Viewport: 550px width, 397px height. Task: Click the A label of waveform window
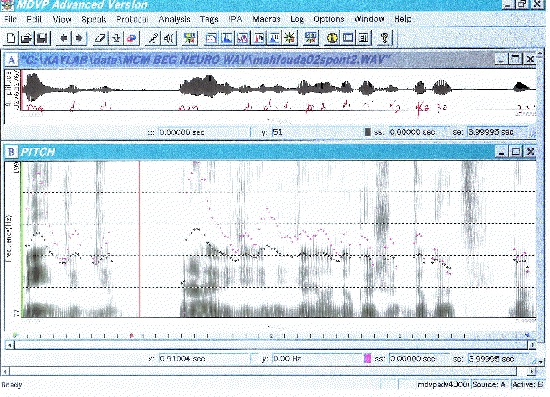(x=11, y=60)
